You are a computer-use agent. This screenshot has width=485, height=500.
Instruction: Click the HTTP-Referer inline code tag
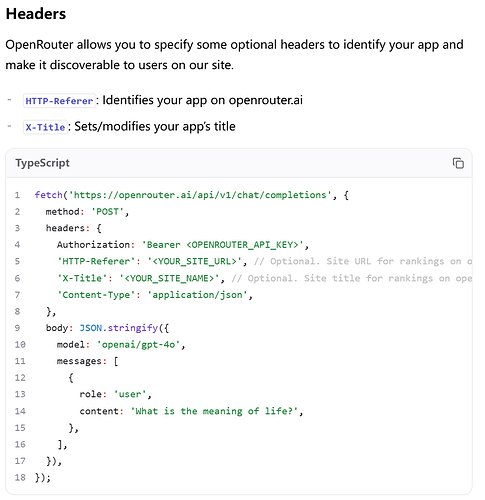point(59,101)
